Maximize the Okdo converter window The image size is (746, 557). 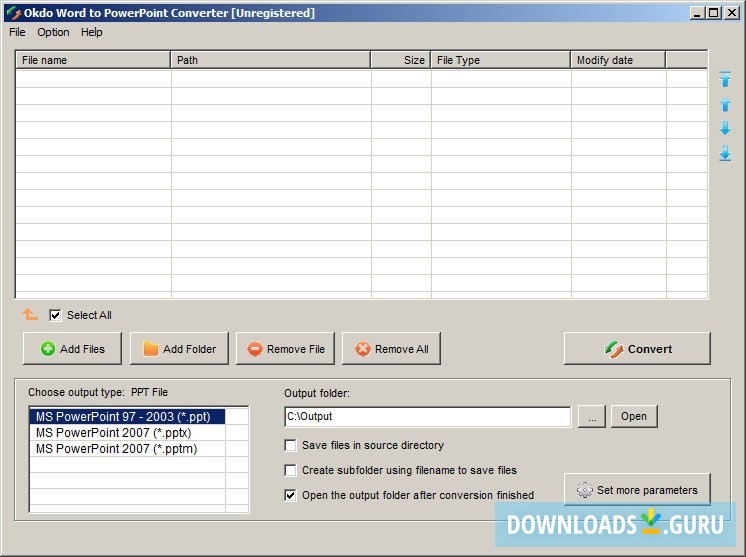[x=714, y=13]
